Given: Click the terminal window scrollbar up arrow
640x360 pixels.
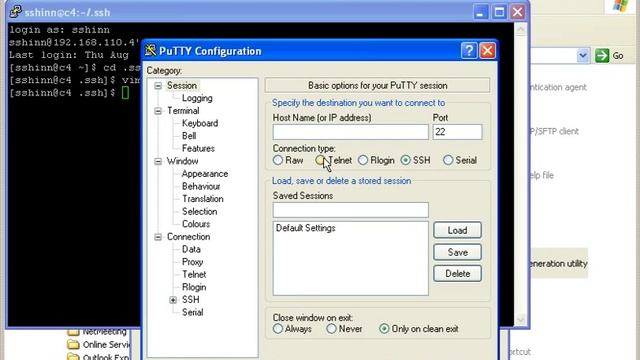Looking at the screenshot, I should [x=520, y=29].
